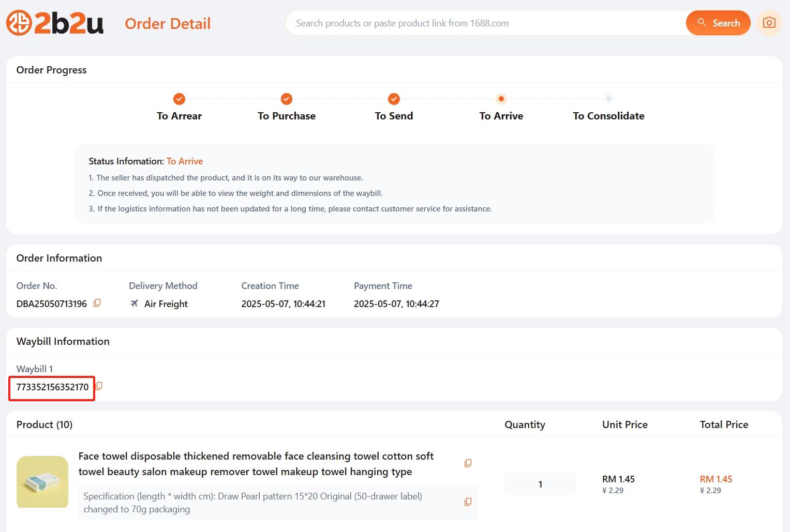
Task: Click the To Arrive status information text
Action: pos(185,161)
